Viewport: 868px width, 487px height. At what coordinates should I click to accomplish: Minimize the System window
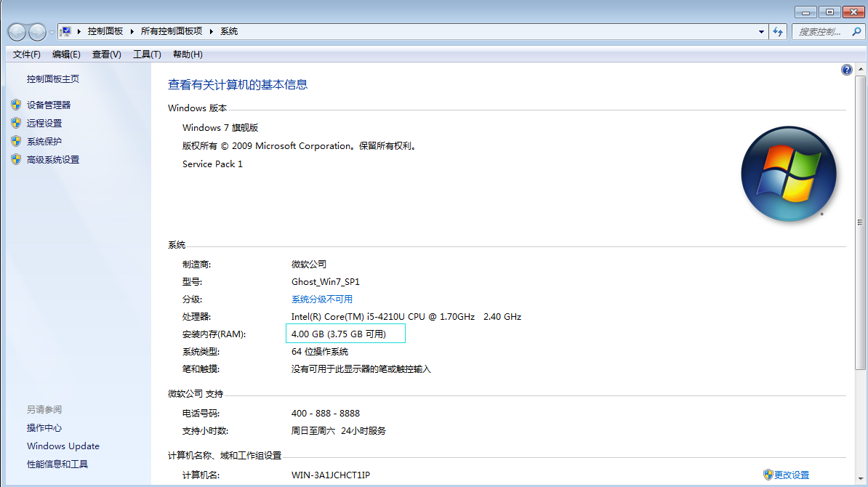pos(806,12)
